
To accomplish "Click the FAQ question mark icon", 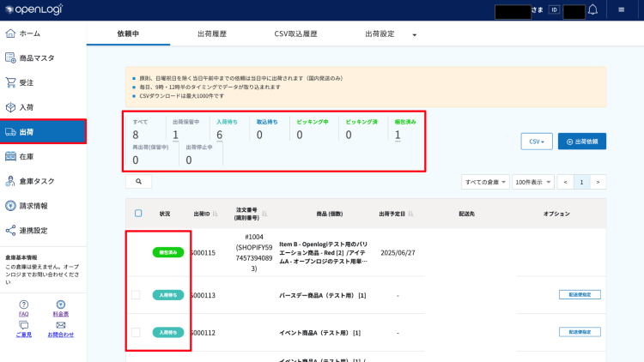I will (24, 305).
